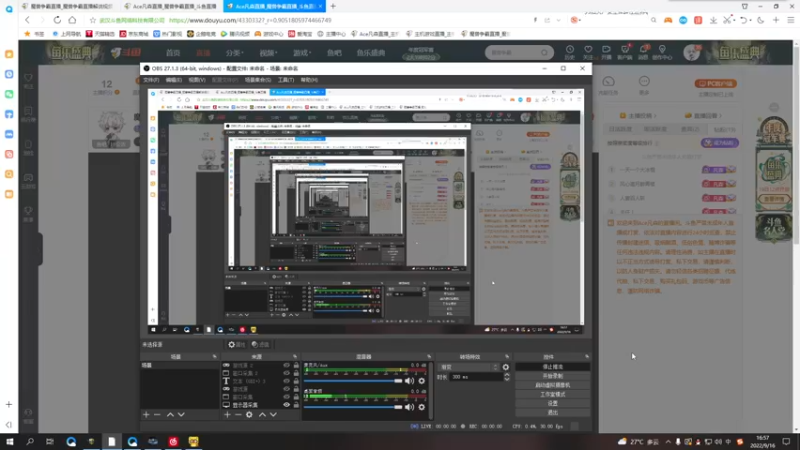Go back in browser history
The width and height of the screenshot is (800, 450).
[x=27, y=20]
